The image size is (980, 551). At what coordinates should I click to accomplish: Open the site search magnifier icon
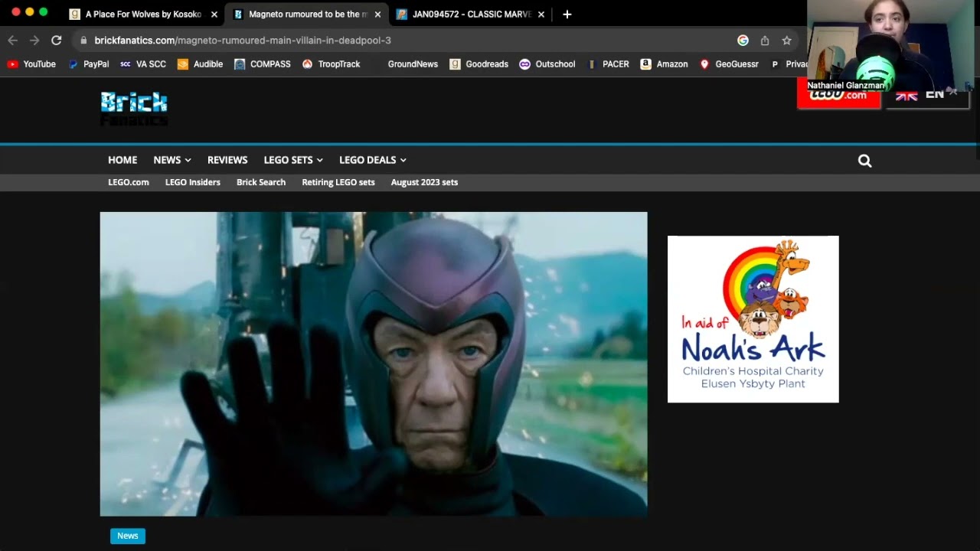tap(864, 160)
